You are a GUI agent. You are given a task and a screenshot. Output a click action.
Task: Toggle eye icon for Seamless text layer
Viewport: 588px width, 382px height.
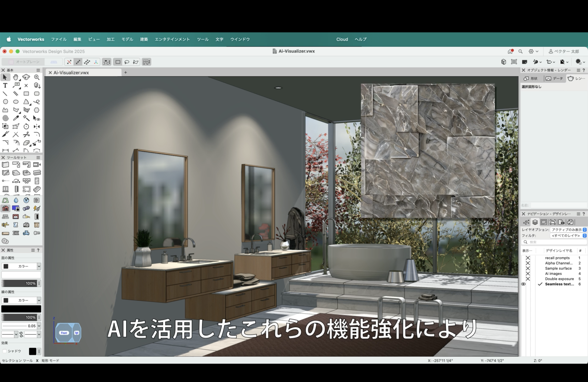click(x=523, y=284)
